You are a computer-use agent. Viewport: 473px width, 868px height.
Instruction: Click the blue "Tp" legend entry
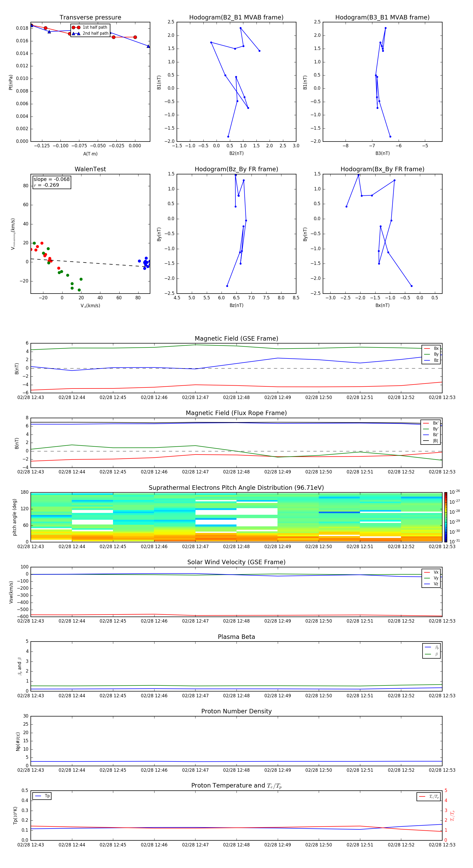42,796
